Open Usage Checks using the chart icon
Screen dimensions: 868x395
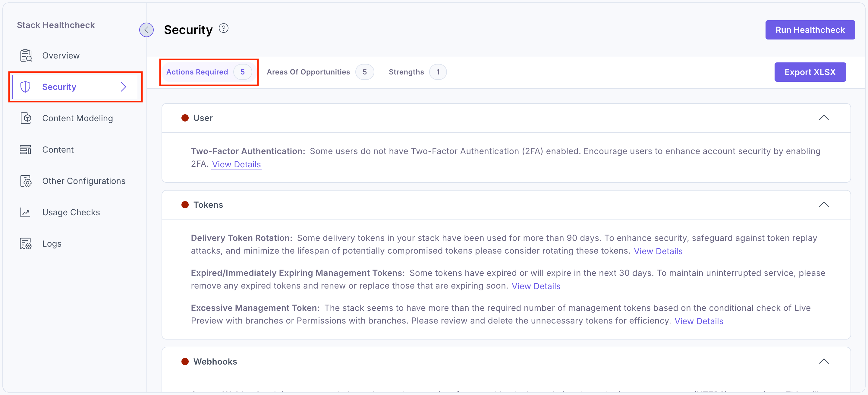click(x=26, y=212)
